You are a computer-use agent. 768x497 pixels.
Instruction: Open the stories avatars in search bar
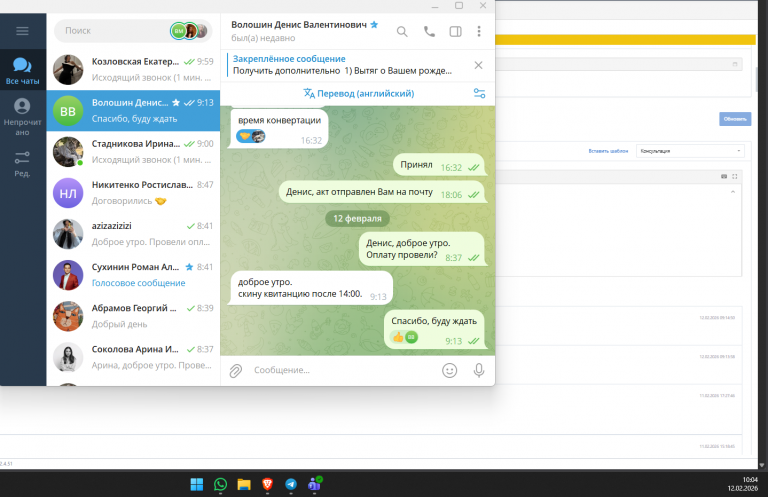pyautogui.click(x=189, y=31)
